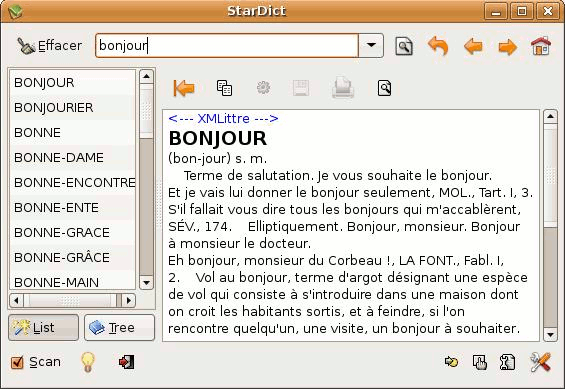Select BONNE-GRÂCE with accent in list

73,257
